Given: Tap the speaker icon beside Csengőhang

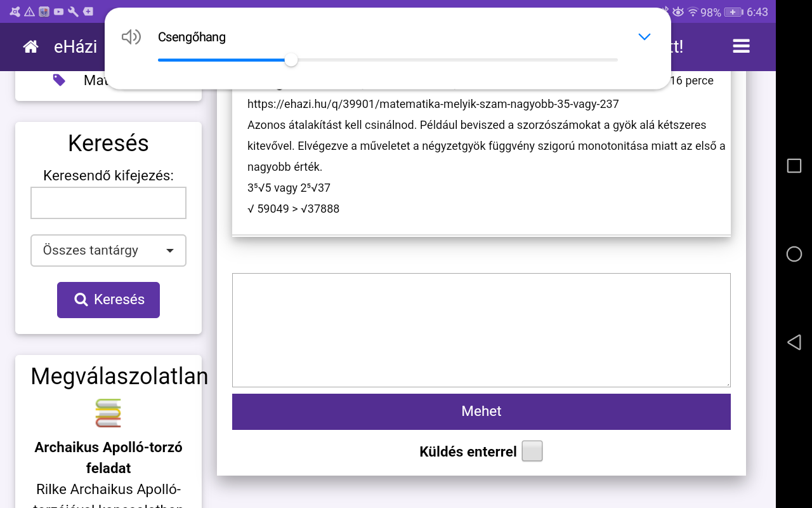Looking at the screenshot, I should [131, 37].
